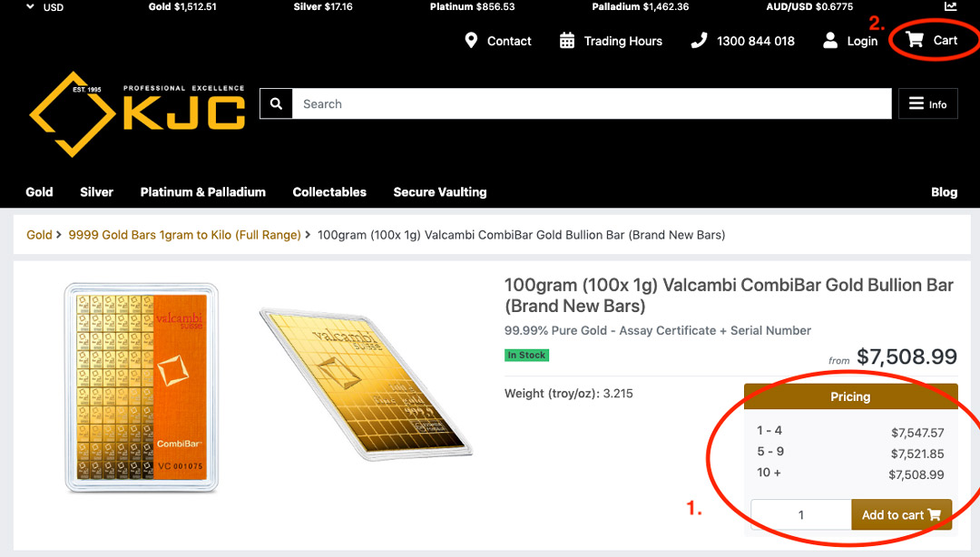The height and width of the screenshot is (557, 980).
Task: Click the search magnifier icon
Action: pyautogui.click(x=276, y=103)
